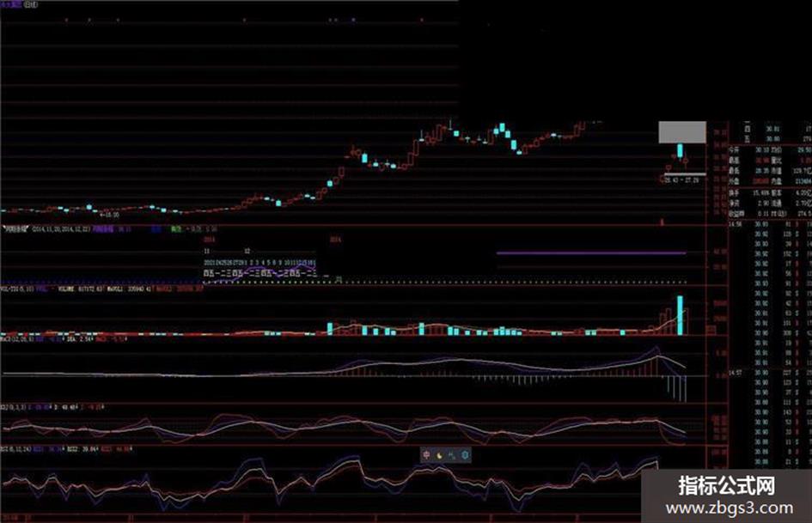This screenshot has height=523, width=812.
Task: Click the 换手 turnover rate label
Action: coord(735,192)
